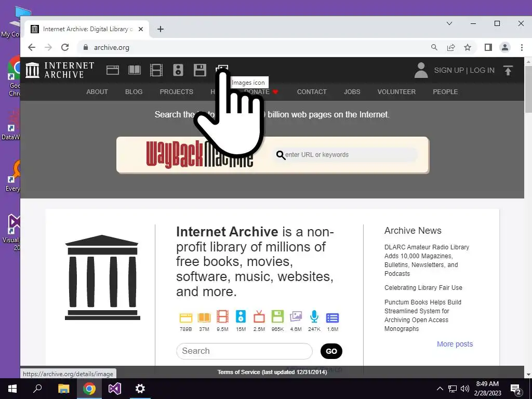532x399 pixels.
Task: Open Chrome profile avatar icon
Action: tap(505, 47)
